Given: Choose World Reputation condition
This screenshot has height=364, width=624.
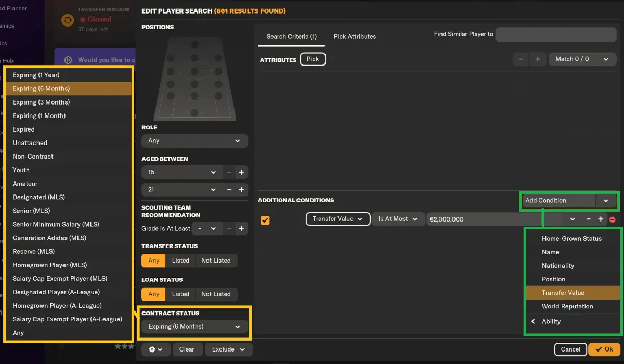Looking at the screenshot, I should coord(573,306).
